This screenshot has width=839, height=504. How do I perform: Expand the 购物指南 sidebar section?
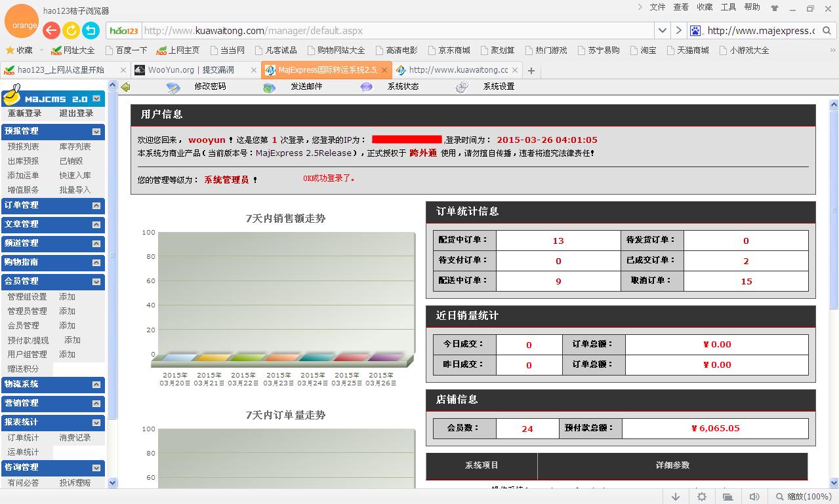coord(96,263)
